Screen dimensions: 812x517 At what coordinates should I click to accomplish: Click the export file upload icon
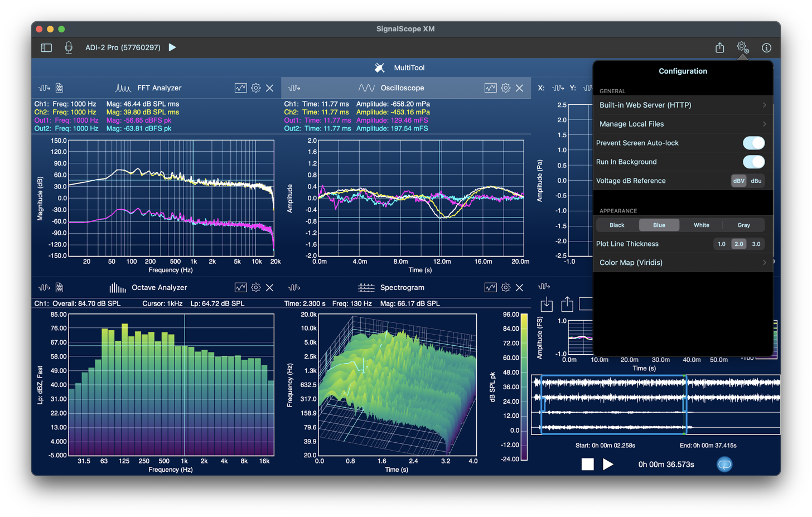click(x=567, y=304)
